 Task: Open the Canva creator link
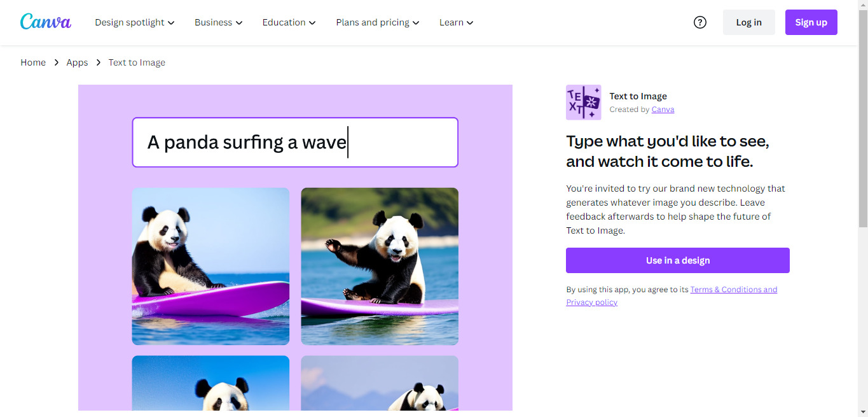(x=663, y=110)
